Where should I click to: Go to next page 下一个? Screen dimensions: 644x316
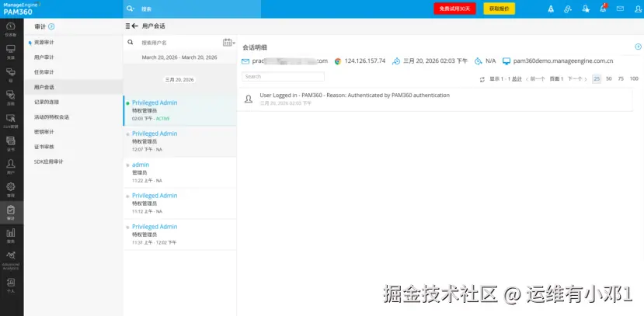pos(576,78)
